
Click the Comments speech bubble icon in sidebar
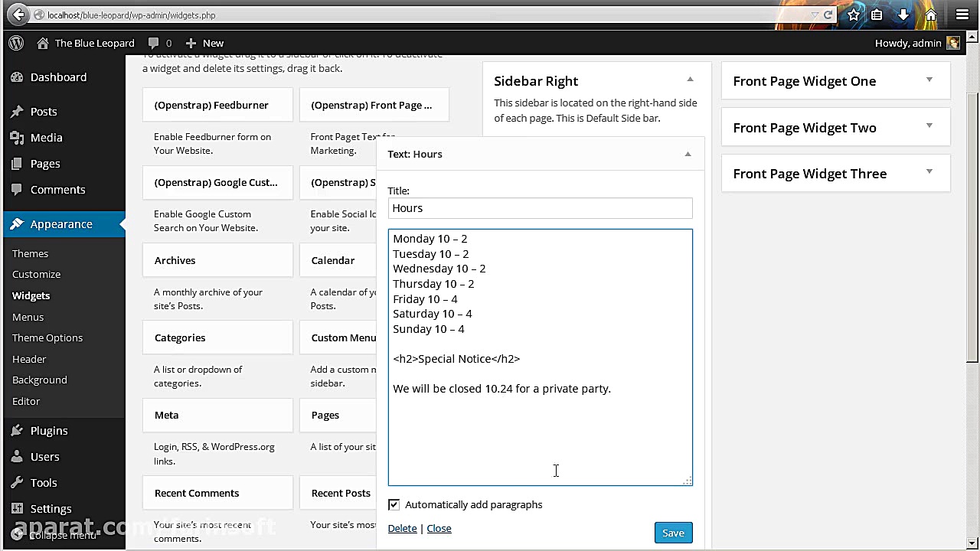tap(17, 190)
